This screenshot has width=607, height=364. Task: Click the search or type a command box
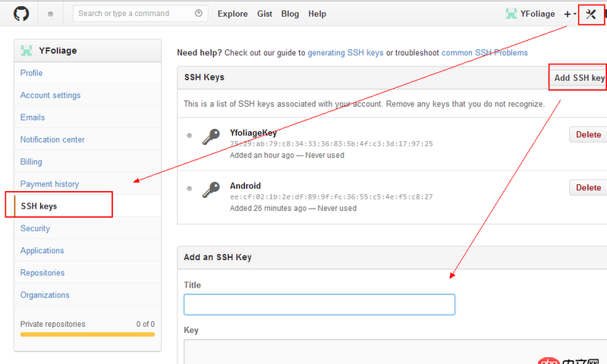tap(134, 14)
